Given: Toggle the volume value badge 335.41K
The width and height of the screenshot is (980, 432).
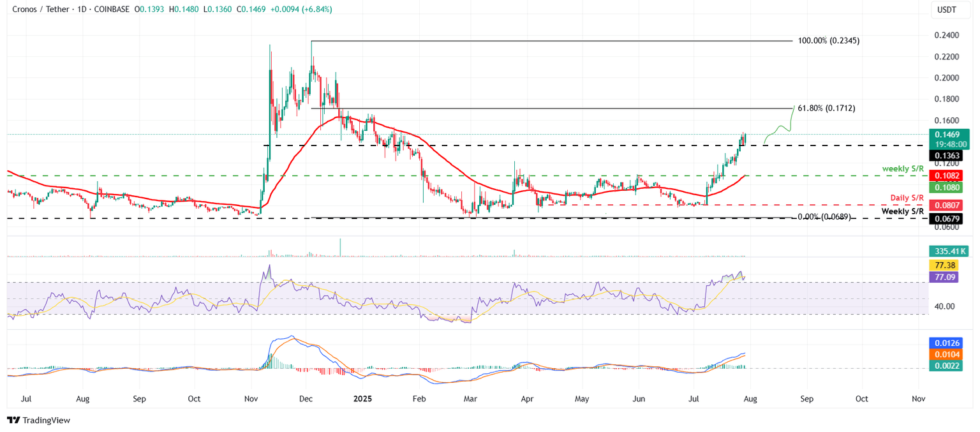Looking at the screenshot, I should (950, 251).
